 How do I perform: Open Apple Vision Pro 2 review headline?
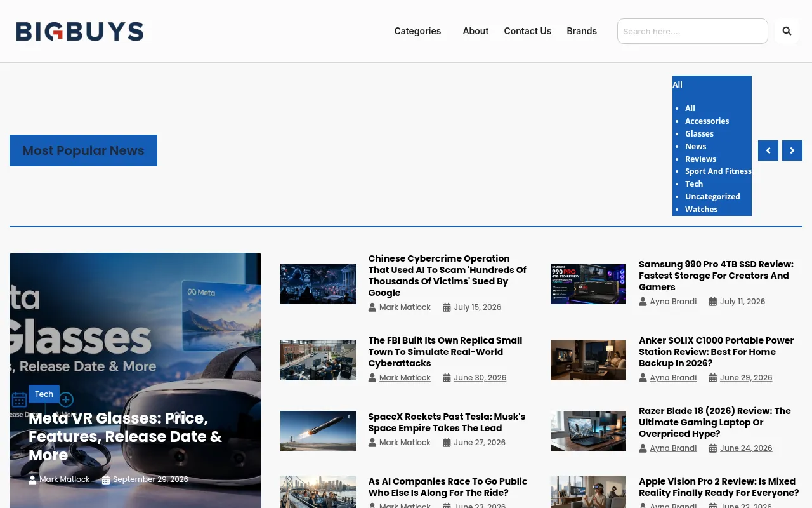click(x=719, y=487)
